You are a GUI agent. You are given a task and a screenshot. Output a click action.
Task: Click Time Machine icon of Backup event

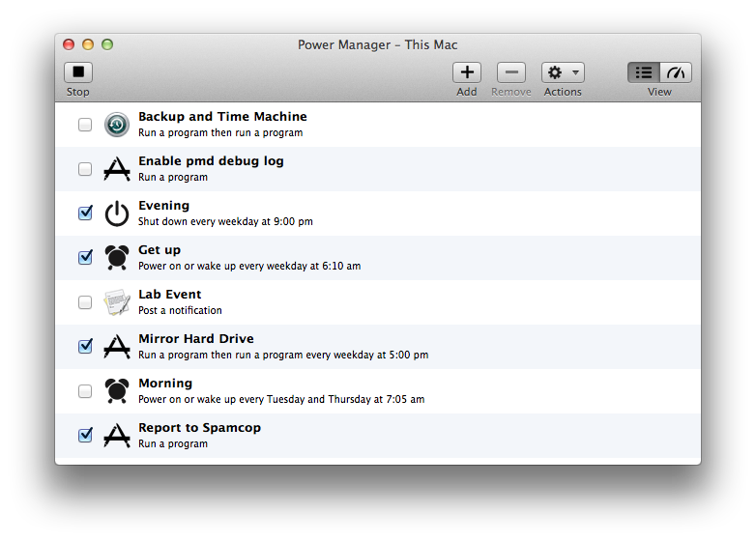point(117,125)
